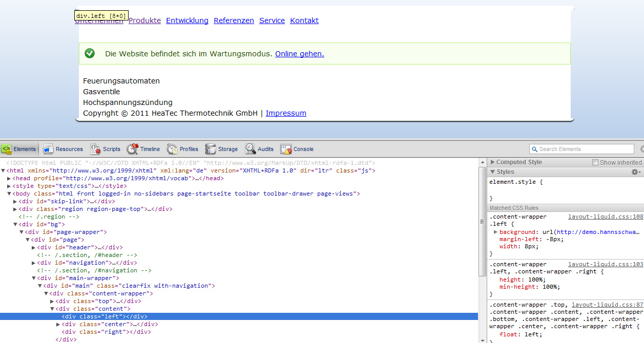Open the Console panel icon
This screenshot has height=343, width=644.
(286, 149)
